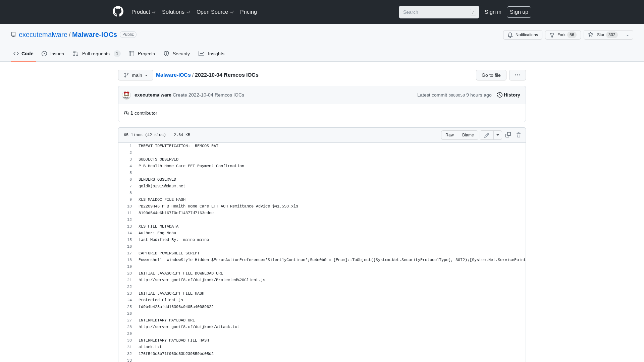The height and width of the screenshot is (362, 644).
Task: Click the search input field
Action: click(x=436, y=12)
